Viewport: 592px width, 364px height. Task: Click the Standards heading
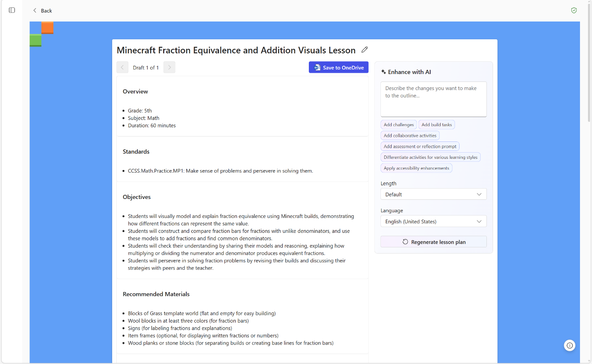(136, 152)
